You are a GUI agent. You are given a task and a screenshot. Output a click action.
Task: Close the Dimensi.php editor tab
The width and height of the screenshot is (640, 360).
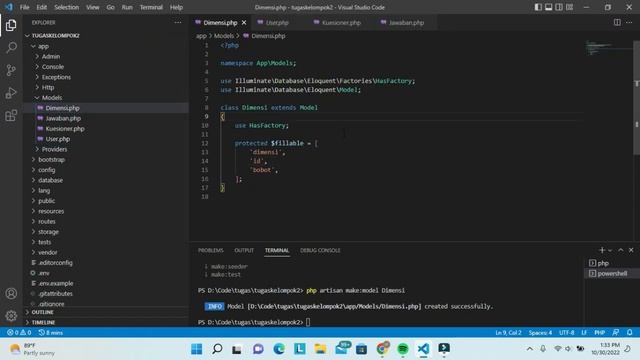click(244, 23)
